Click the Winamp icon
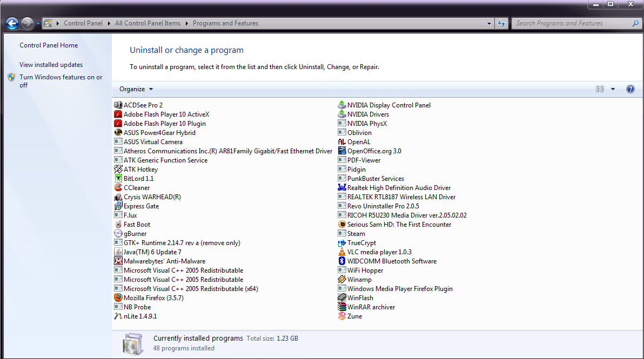 coord(341,280)
